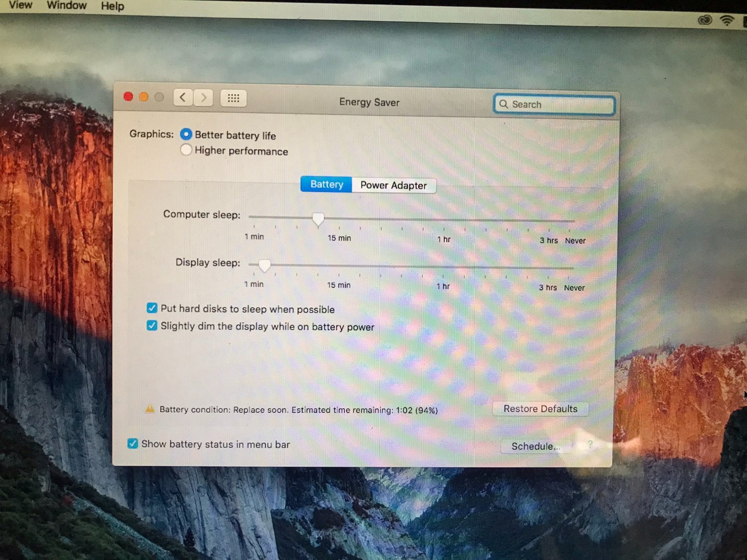Open the Help menu
This screenshot has height=560, width=747.
pos(113,6)
